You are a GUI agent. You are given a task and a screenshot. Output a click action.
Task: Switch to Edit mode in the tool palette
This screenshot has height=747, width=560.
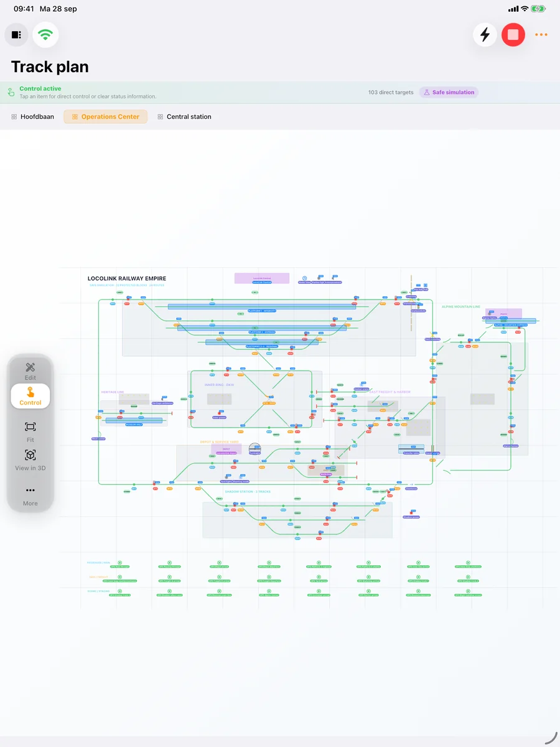tap(30, 372)
